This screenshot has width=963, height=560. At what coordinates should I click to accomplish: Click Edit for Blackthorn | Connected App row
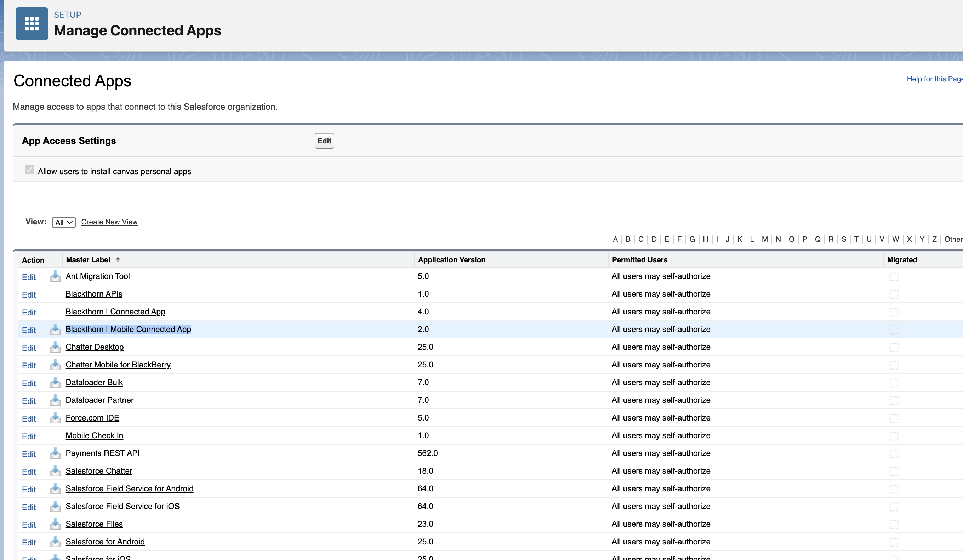(29, 313)
